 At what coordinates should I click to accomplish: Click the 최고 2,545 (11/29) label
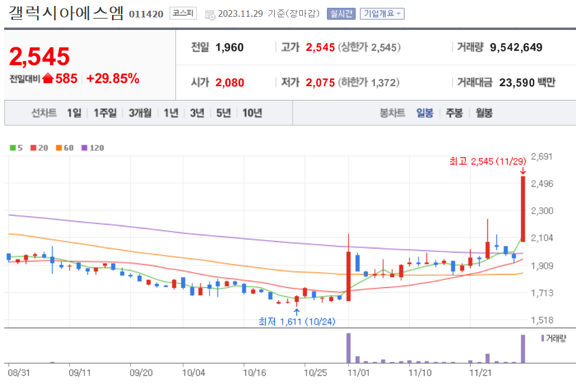click(x=487, y=161)
